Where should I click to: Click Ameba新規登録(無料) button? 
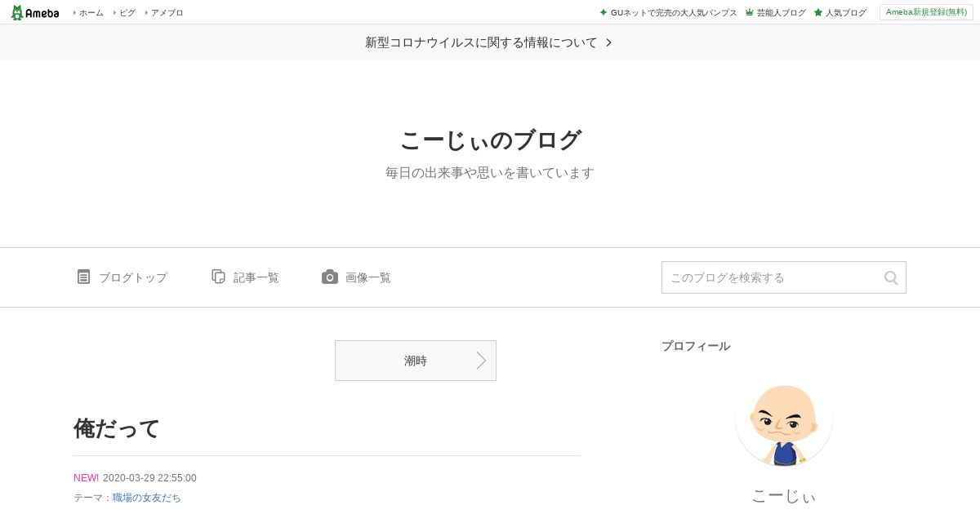point(926,12)
